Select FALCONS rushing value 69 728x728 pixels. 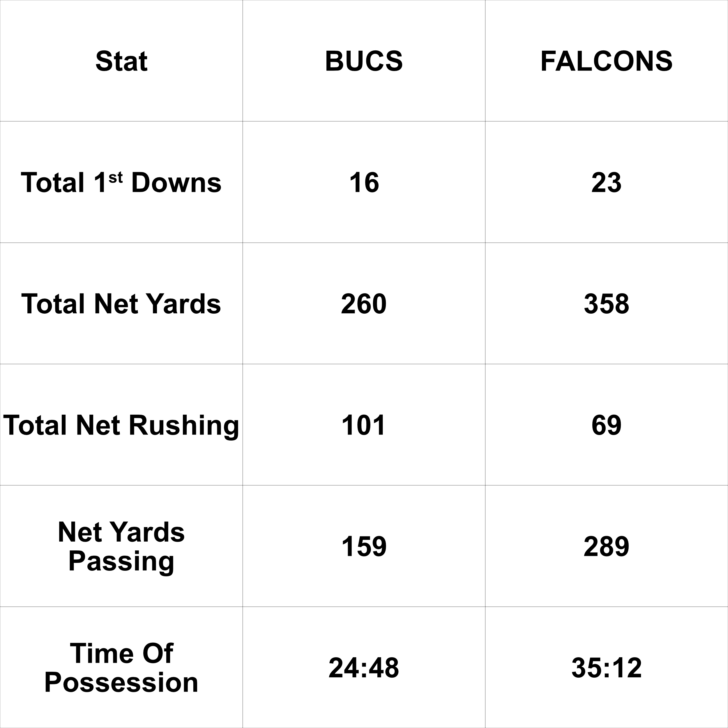click(606, 425)
